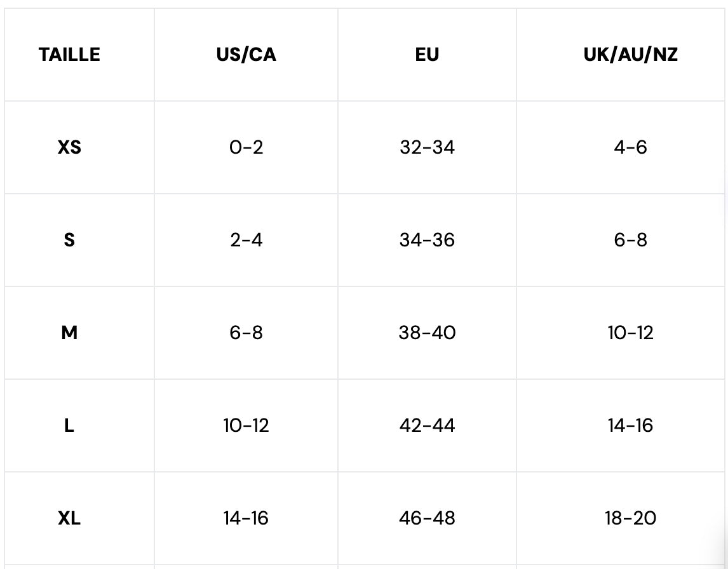Viewport: 728px width, 569px height.
Task: Click US/CA value 6-8 for size M
Action: [246, 333]
